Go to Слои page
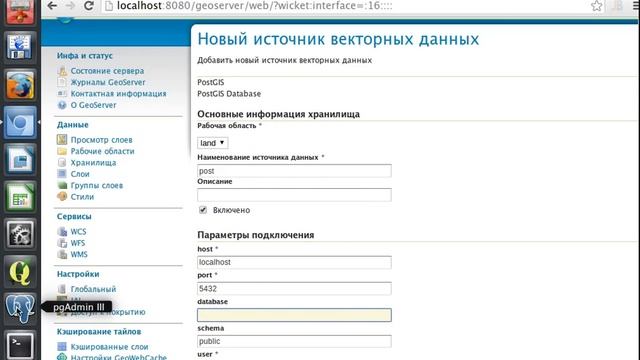The image size is (640, 360). [80, 174]
